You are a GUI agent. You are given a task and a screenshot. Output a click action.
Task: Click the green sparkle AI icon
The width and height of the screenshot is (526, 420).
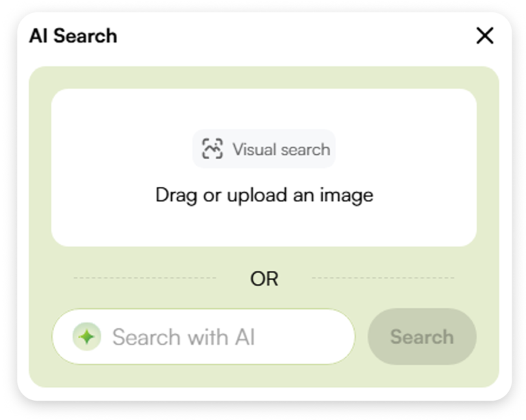point(87,337)
